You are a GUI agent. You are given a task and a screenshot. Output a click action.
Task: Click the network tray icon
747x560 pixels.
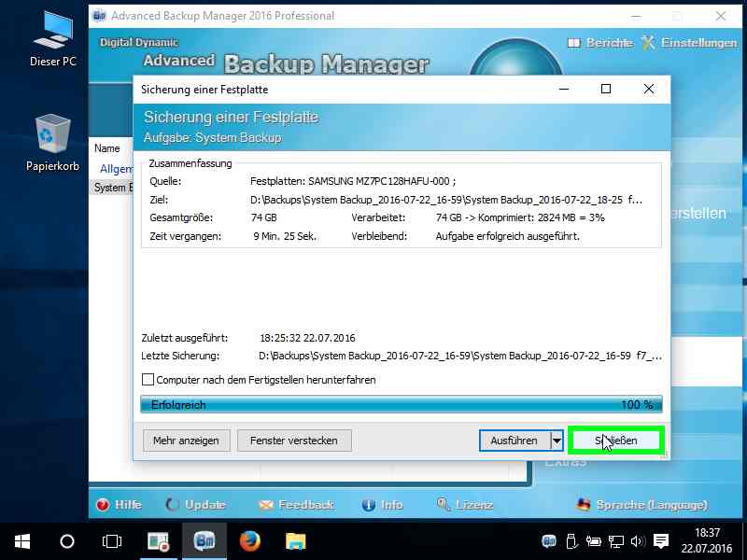click(615, 541)
